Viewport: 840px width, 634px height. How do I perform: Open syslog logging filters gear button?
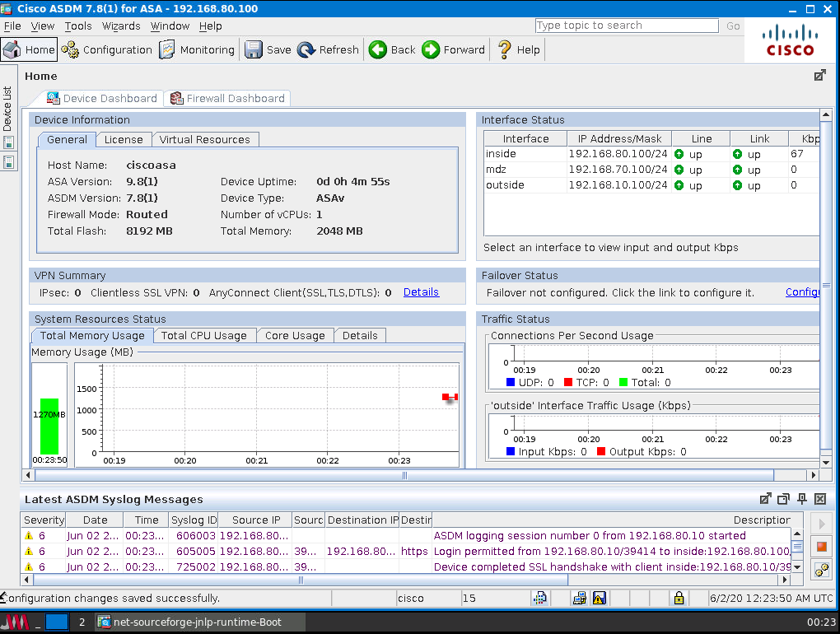pos(821,570)
